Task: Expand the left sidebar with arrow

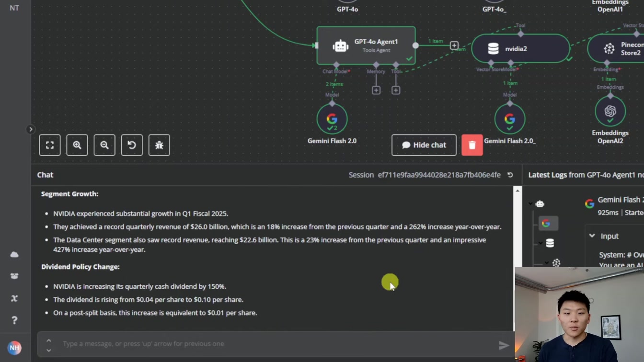Action: [31, 129]
